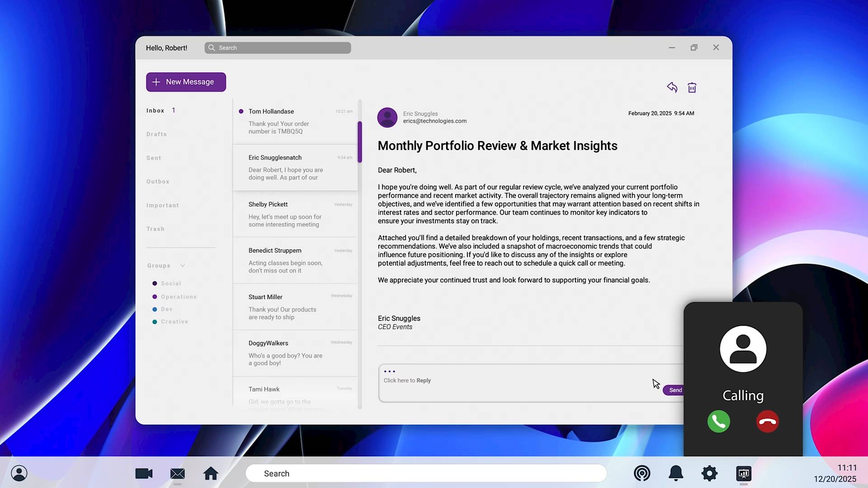The height and width of the screenshot is (488, 868).
Task: Click the taskbar clock 11:11
Action: point(847,468)
